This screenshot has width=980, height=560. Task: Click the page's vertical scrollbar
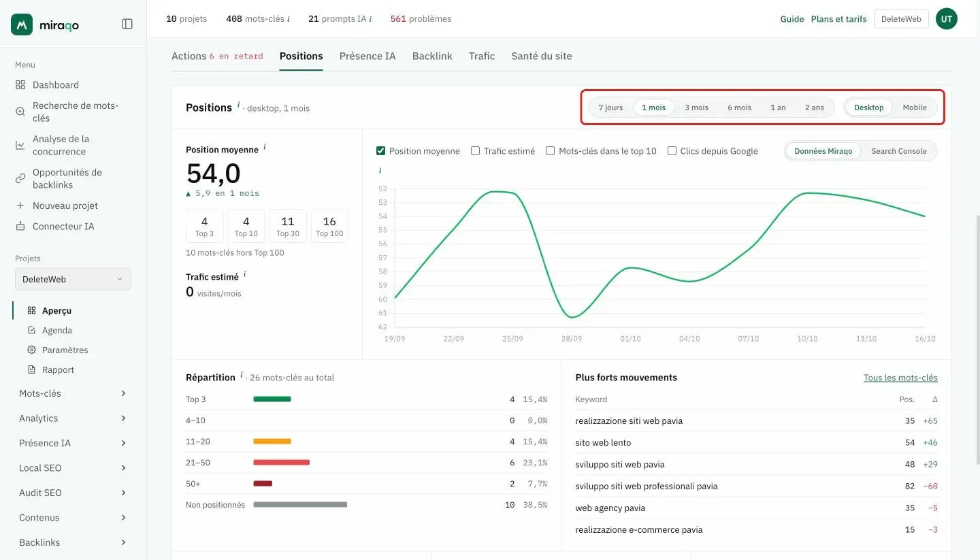click(977, 340)
